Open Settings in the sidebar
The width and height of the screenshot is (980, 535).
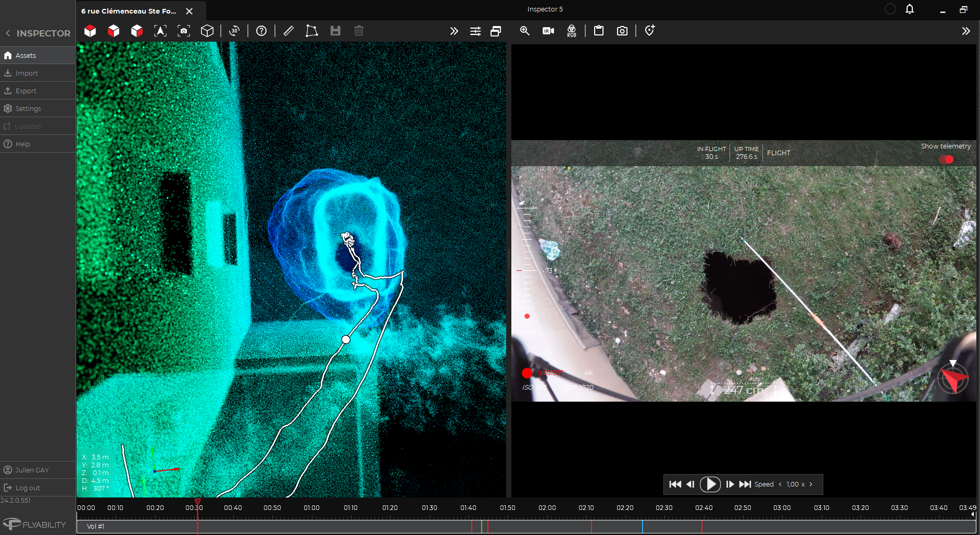[x=28, y=109]
